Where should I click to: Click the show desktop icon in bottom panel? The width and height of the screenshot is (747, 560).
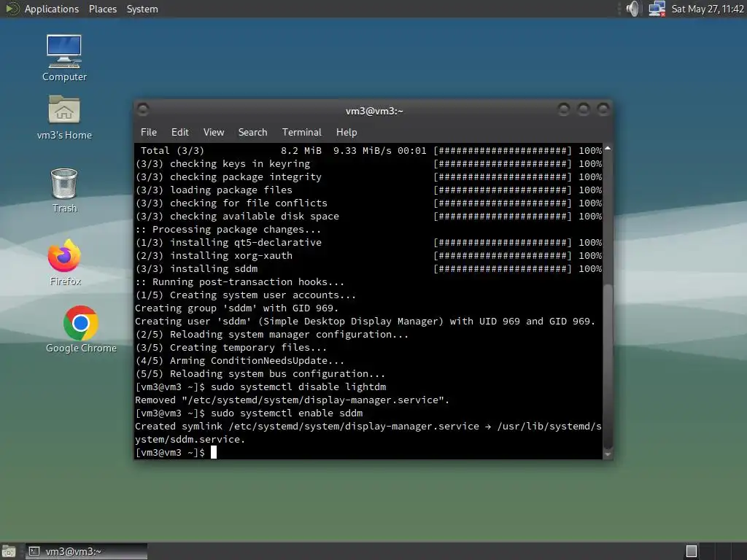click(x=9, y=551)
